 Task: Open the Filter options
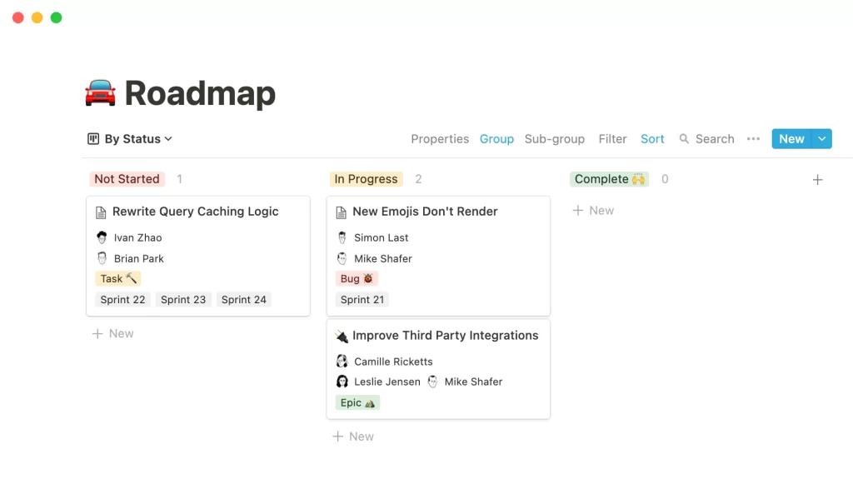pos(612,139)
